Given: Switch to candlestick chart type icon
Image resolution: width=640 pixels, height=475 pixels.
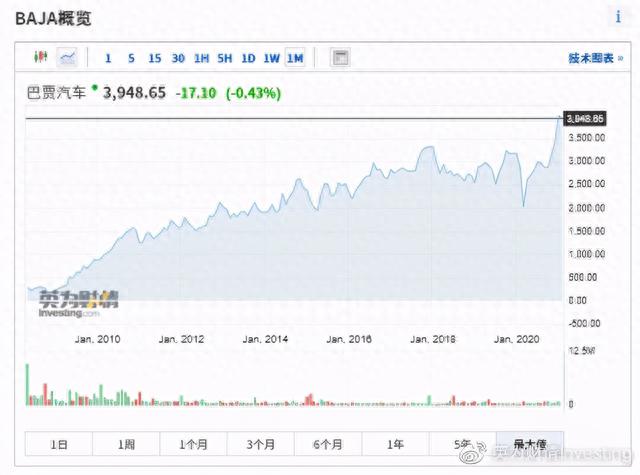Looking at the screenshot, I should point(41,58).
